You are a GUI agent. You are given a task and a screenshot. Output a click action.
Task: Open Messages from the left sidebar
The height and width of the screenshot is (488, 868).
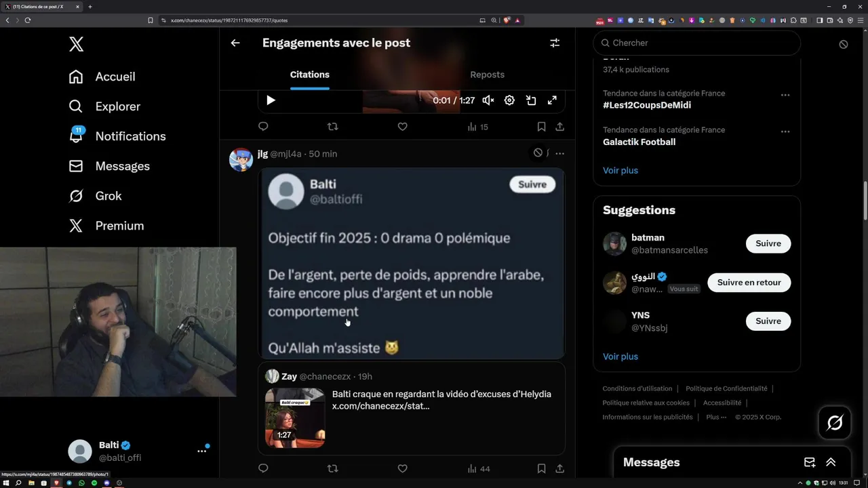point(108,166)
